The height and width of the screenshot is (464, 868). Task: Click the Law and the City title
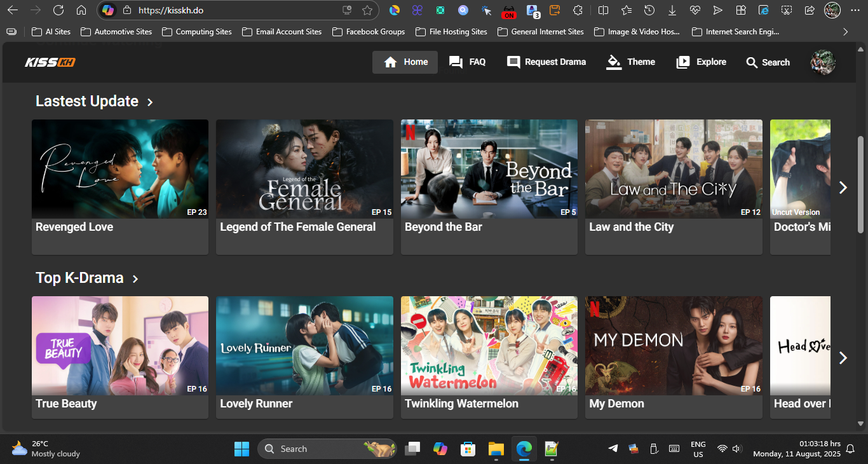(x=631, y=227)
